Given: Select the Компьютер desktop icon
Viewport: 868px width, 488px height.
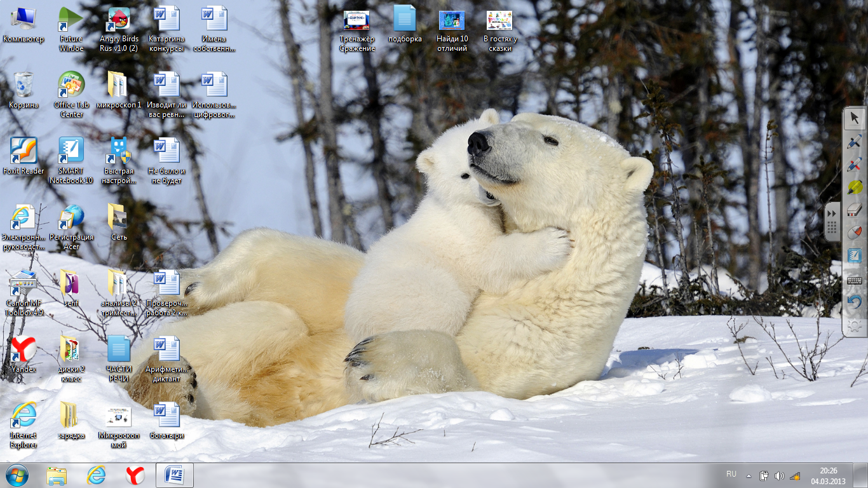Looking at the screenshot, I should click(x=24, y=25).
